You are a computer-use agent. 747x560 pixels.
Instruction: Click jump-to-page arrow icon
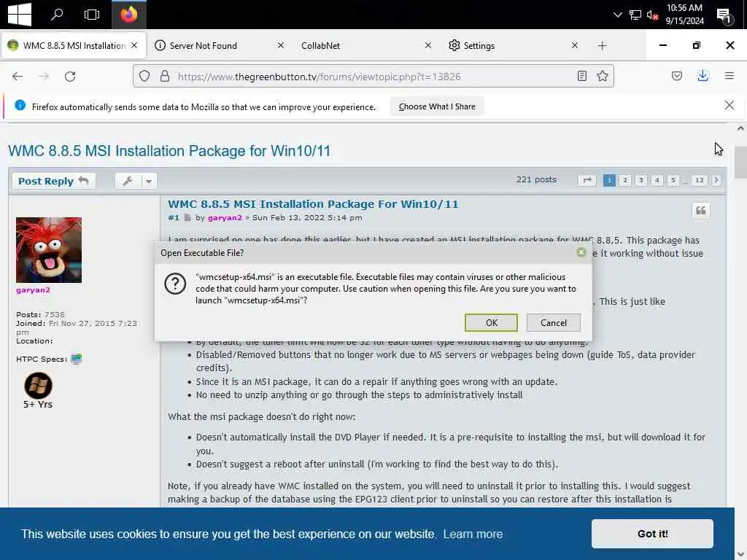[587, 180]
